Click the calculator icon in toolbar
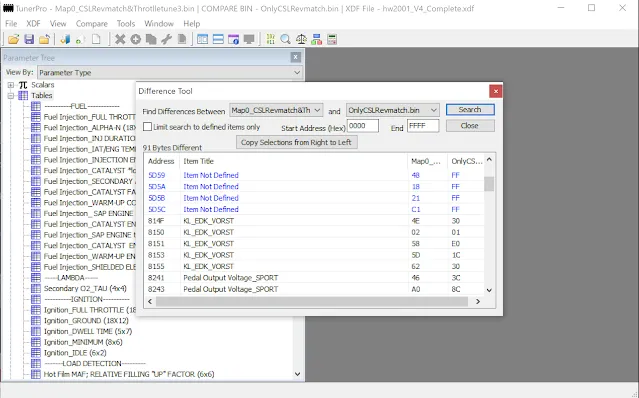The width and height of the screenshot is (639, 398). pyautogui.click(x=332, y=39)
